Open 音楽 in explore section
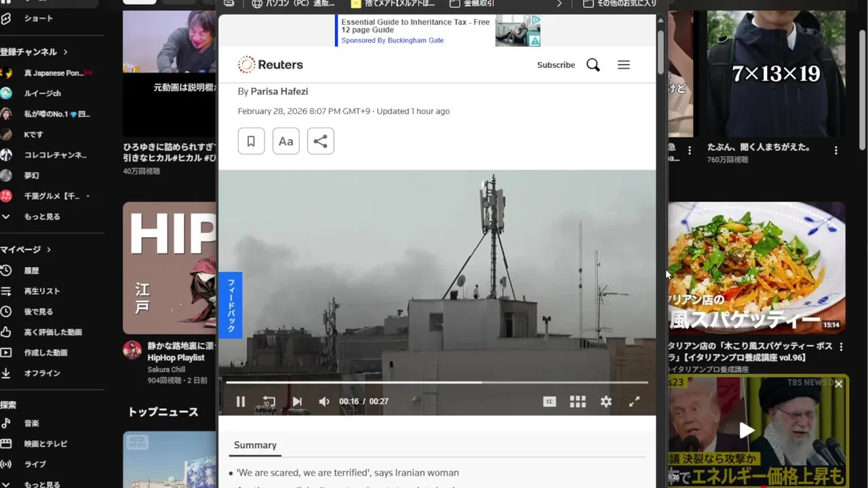Viewport: 868px width, 488px height. pyautogui.click(x=31, y=424)
